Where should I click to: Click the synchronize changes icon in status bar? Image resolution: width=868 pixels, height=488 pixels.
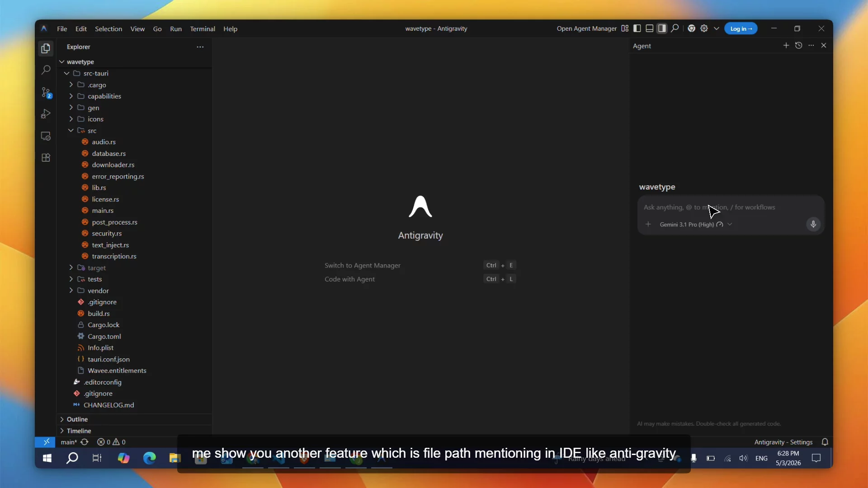tap(85, 442)
